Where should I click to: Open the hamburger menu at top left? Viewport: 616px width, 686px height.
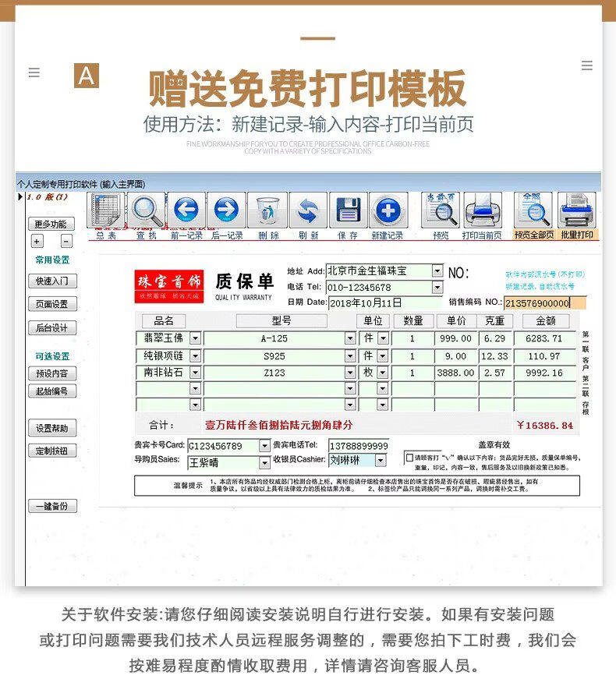click(x=34, y=72)
